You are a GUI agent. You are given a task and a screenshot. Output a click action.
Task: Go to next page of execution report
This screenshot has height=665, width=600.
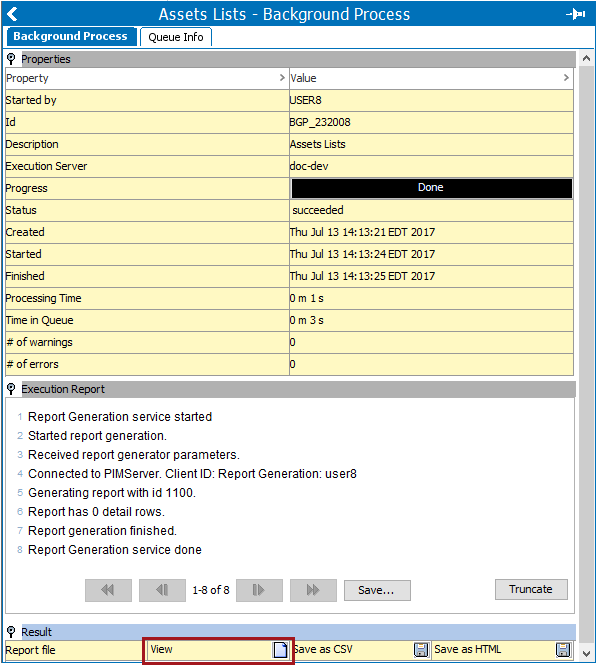258,590
